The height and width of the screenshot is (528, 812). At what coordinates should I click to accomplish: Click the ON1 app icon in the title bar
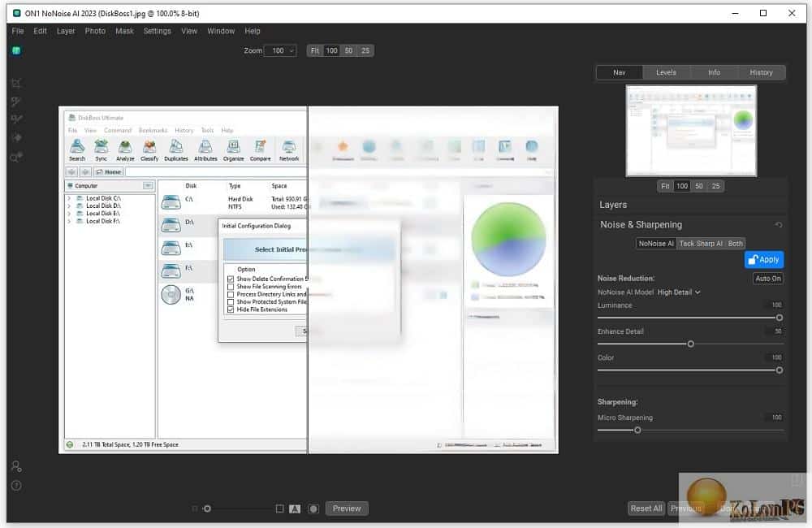tap(16, 13)
